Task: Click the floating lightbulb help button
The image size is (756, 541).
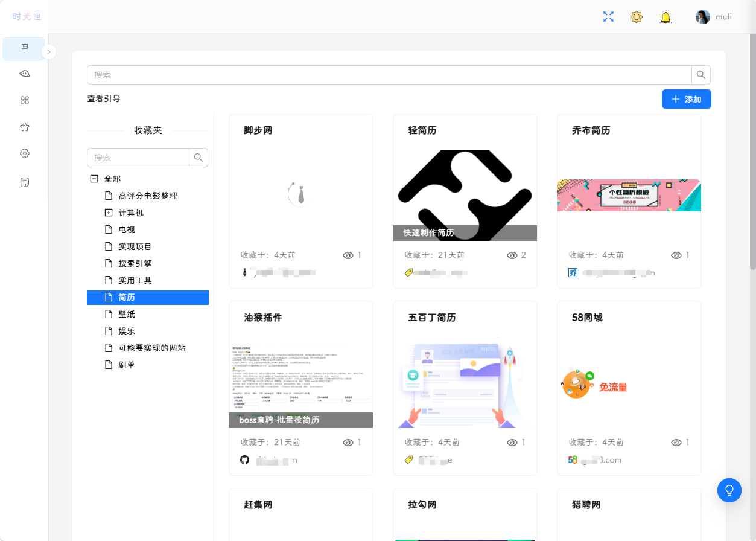Action: [x=729, y=490]
